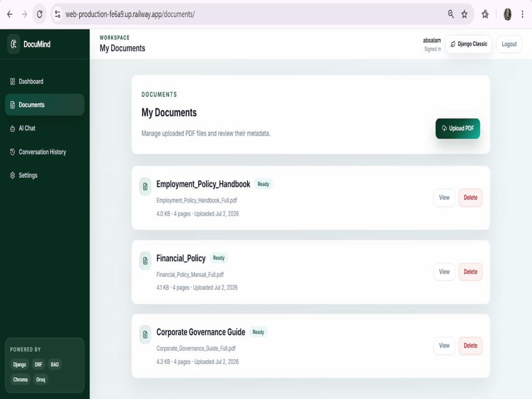Open Settings from the sidebar

[x=45, y=176]
